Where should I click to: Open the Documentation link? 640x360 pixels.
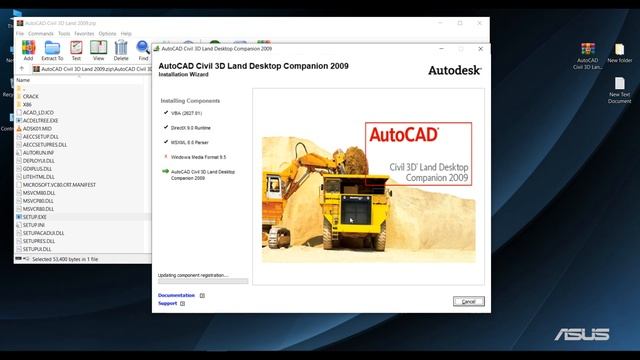(x=176, y=296)
